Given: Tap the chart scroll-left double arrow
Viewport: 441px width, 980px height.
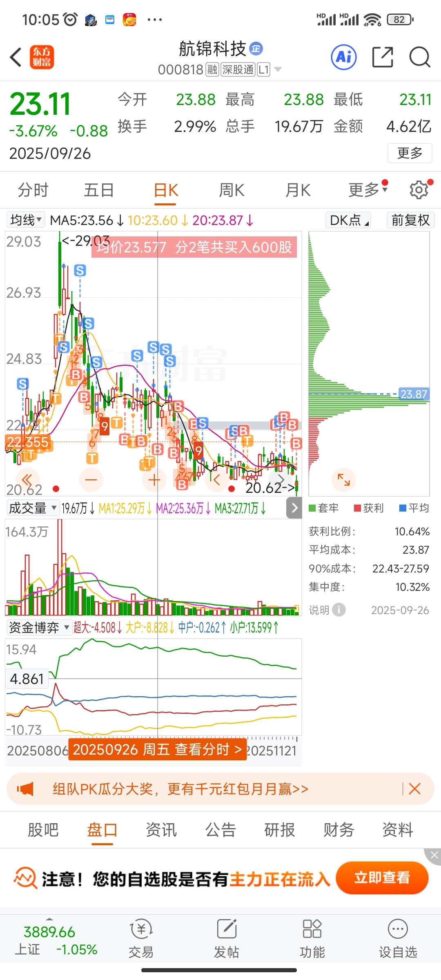Looking at the screenshot, I should click(x=27, y=479).
